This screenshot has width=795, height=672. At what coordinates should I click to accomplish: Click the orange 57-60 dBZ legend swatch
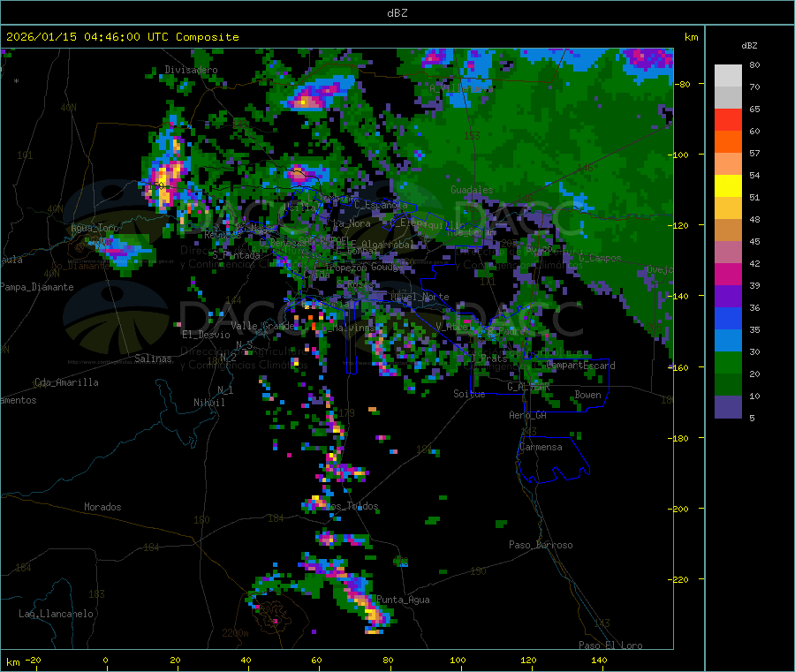coord(728,142)
